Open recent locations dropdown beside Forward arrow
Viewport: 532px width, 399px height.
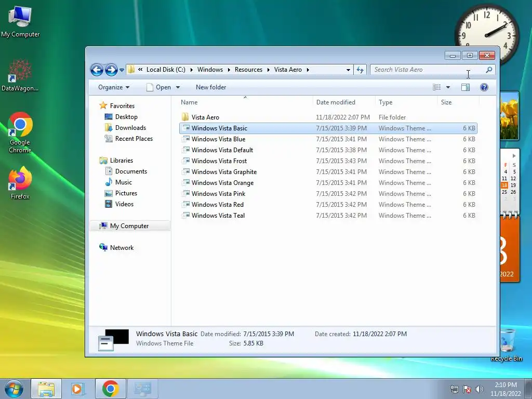tap(122, 70)
